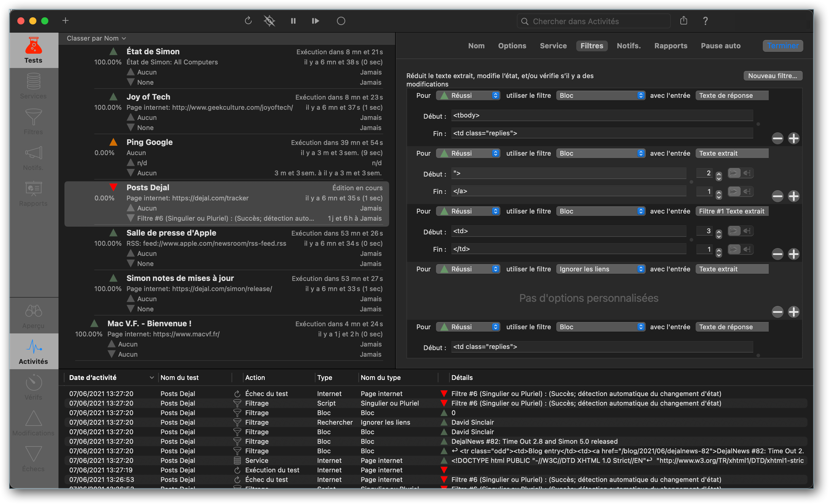Switch to the Notifs. tab
The height and width of the screenshot is (504, 829).
(628, 46)
